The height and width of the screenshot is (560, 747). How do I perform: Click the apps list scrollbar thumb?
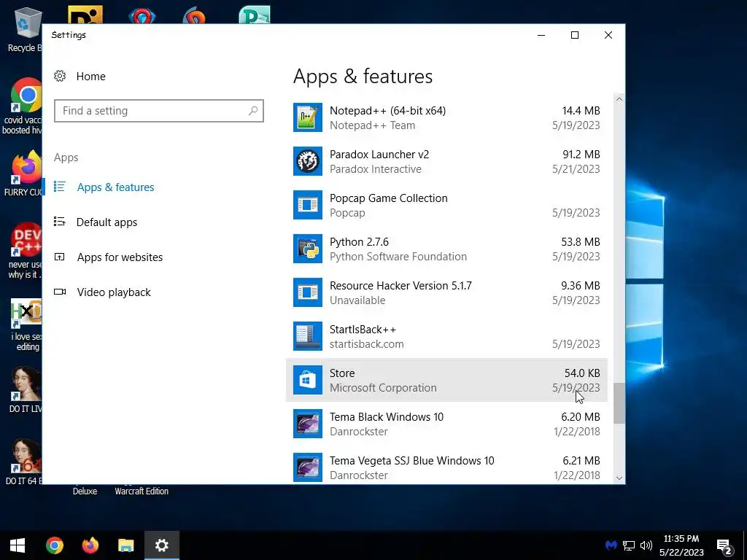(x=619, y=402)
